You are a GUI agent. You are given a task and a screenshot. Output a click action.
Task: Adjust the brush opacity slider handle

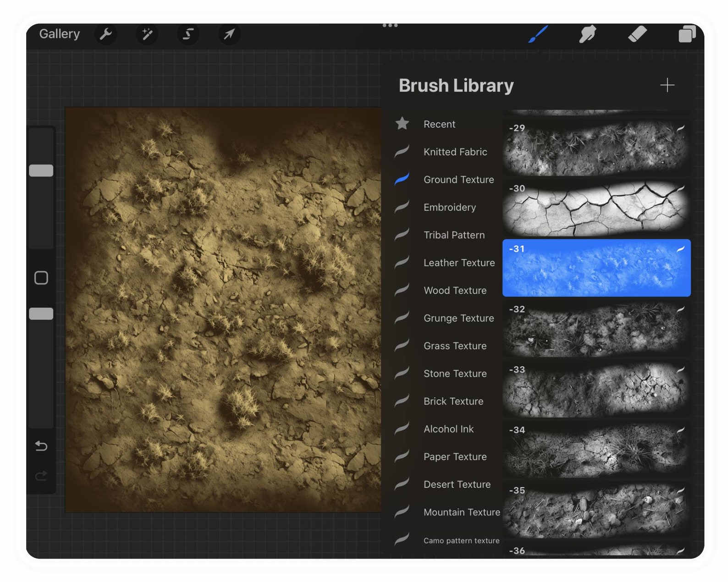click(41, 314)
